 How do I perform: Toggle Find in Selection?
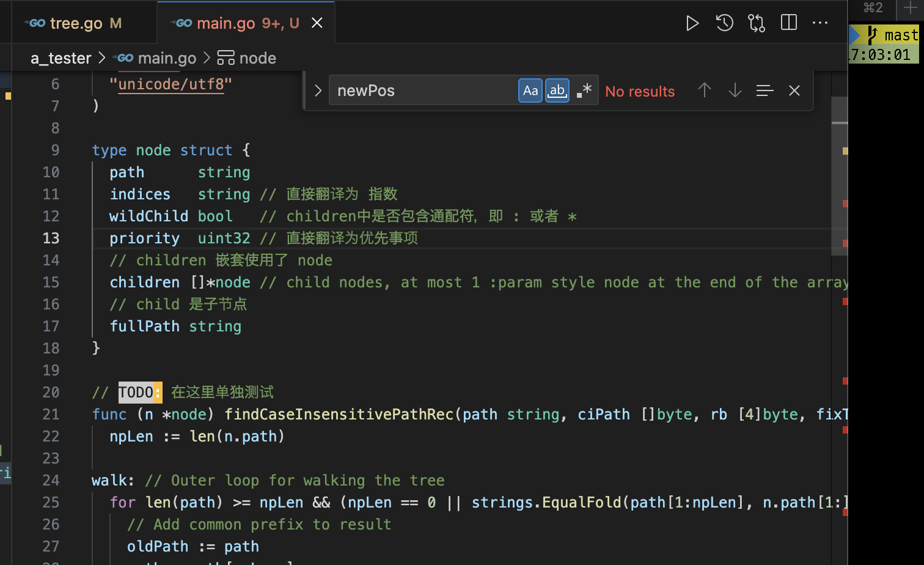click(x=765, y=90)
